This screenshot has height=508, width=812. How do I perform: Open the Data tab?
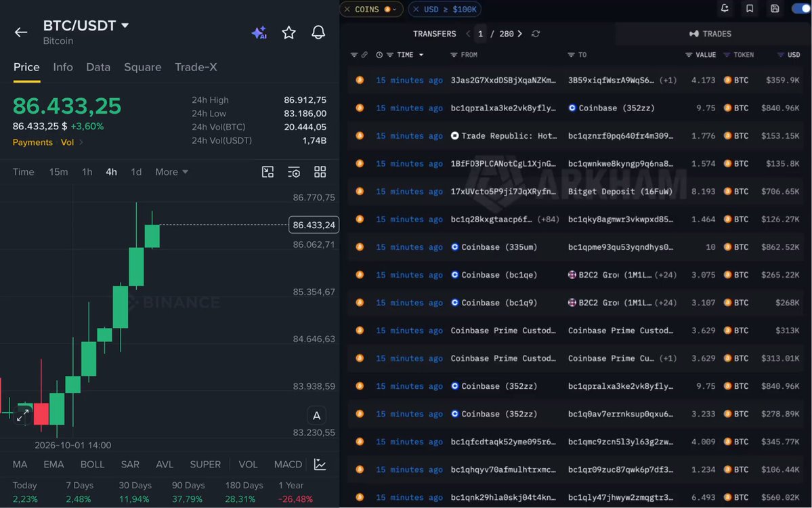point(98,67)
